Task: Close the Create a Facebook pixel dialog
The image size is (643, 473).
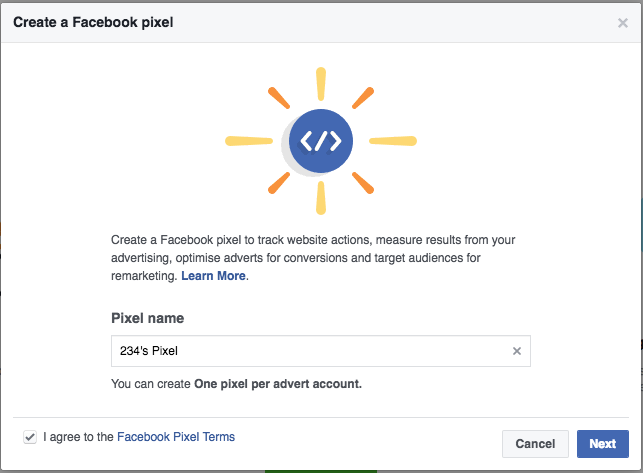Action: tap(622, 23)
